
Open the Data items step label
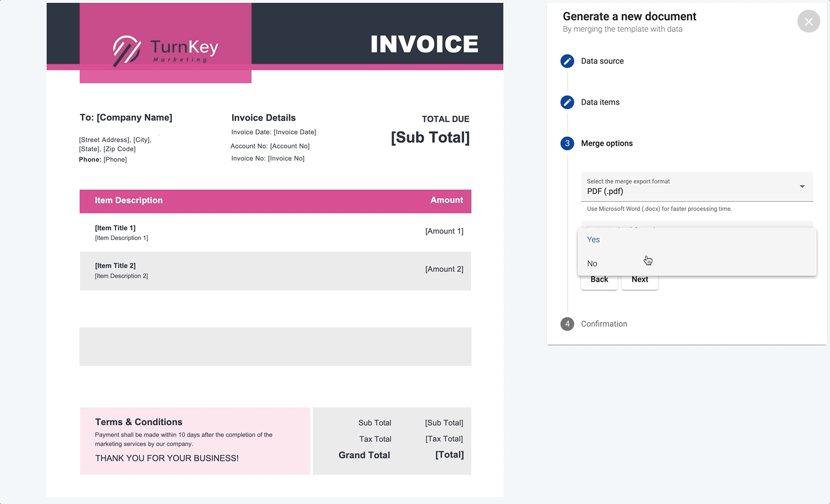tap(600, 102)
